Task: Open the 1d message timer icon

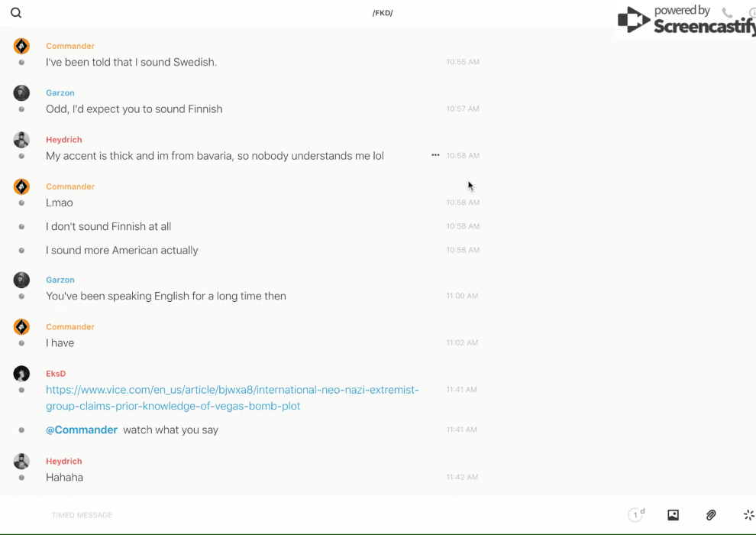Action: 635,515
